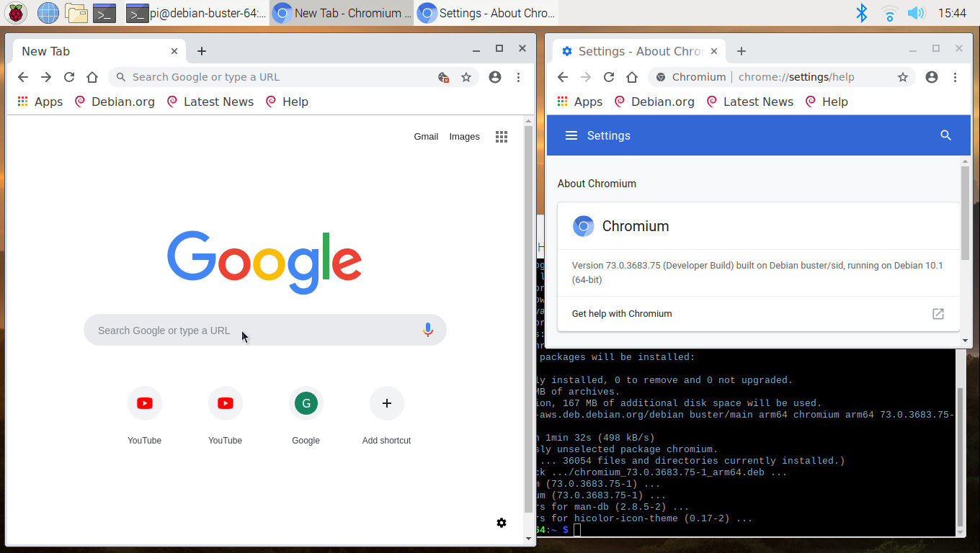Click the Chromium version text

[x=757, y=273]
